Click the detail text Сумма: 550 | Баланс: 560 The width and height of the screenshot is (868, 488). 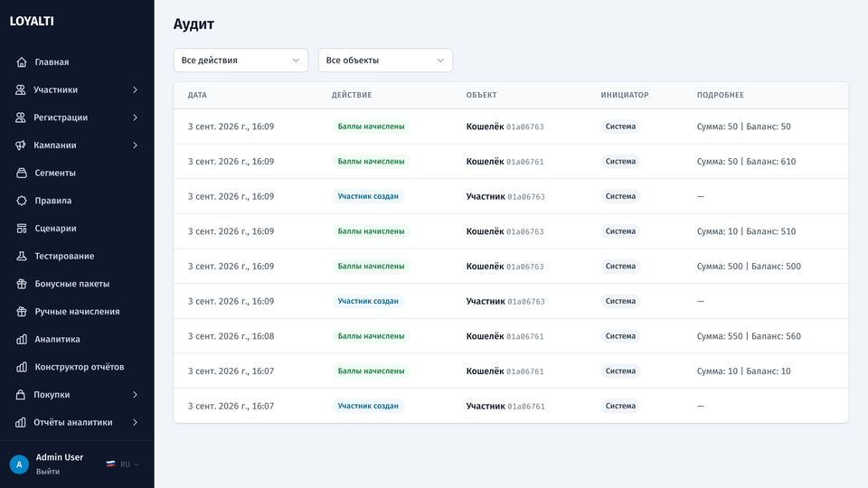point(749,336)
